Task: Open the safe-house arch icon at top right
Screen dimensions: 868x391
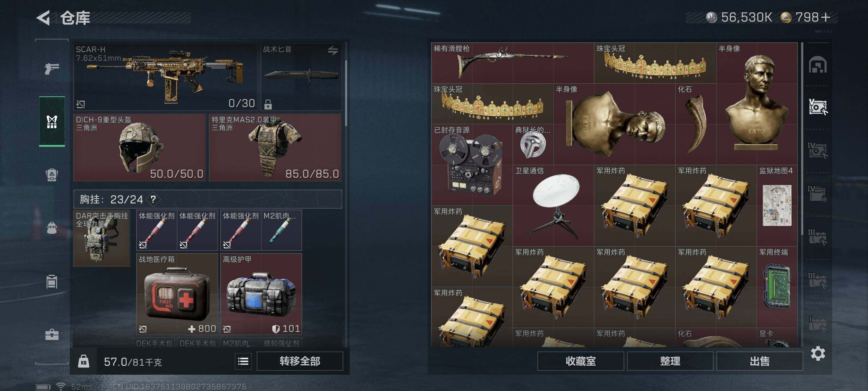Action: coord(817,65)
